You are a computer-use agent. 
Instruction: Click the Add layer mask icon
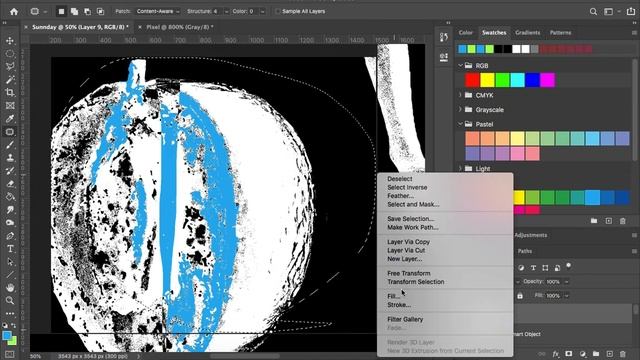(569, 354)
